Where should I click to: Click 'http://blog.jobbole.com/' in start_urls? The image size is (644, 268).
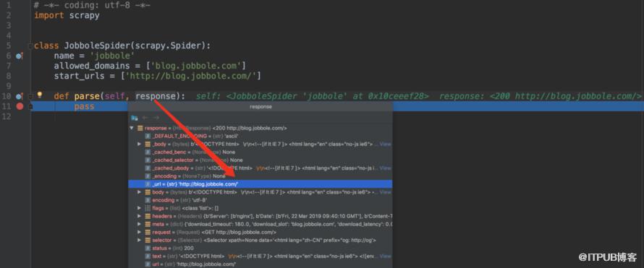point(190,77)
